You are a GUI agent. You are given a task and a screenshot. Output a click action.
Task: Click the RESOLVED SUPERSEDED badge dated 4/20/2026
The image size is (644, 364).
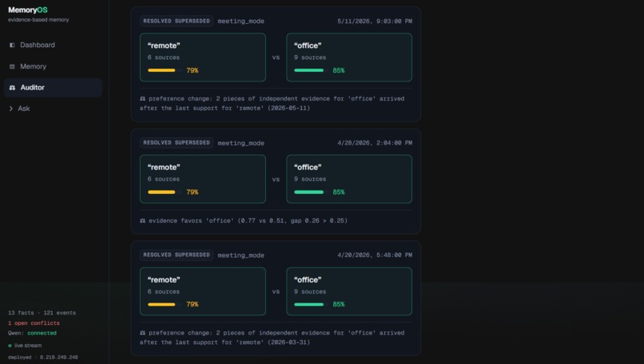177,255
